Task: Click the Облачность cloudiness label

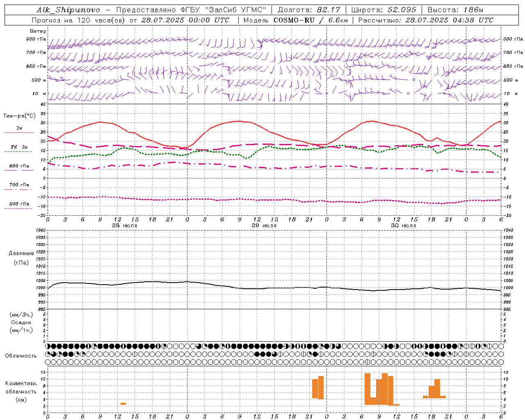Action: [21, 356]
